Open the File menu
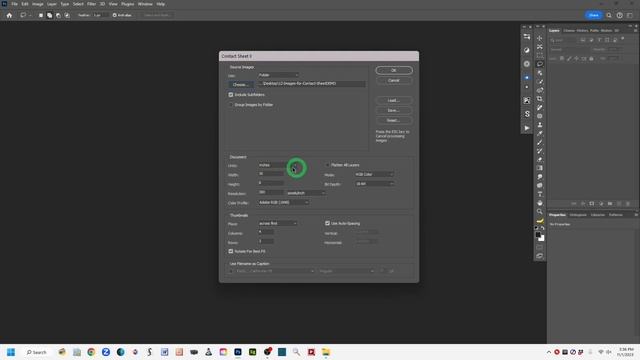Screen dimensions: 640x360 [x=14, y=4]
